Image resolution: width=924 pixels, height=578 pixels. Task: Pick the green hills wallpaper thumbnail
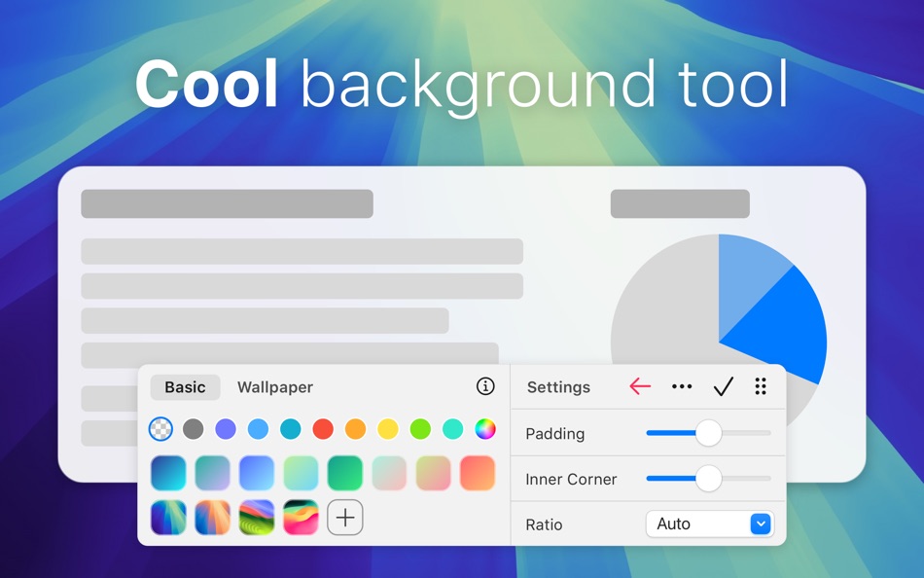coord(257,518)
